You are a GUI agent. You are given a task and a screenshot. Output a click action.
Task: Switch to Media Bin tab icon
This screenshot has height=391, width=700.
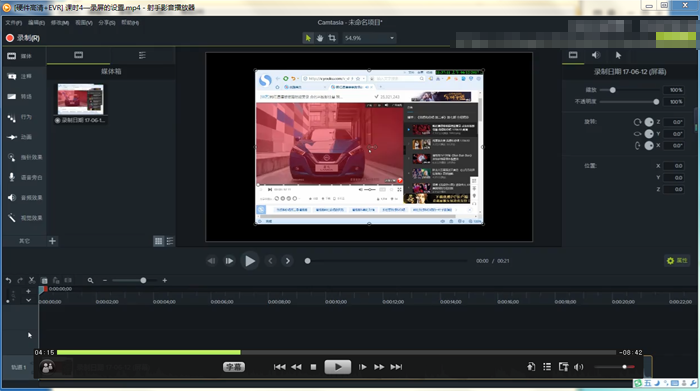tap(79, 55)
